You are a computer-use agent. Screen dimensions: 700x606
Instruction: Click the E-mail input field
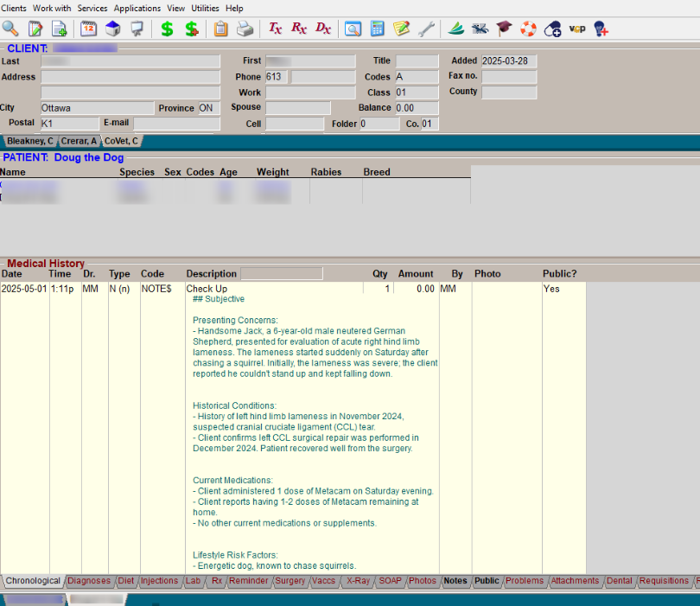point(177,124)
